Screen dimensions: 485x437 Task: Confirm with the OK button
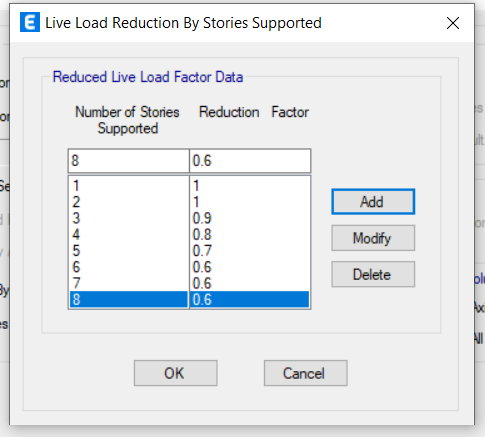(x=176, y=373)
